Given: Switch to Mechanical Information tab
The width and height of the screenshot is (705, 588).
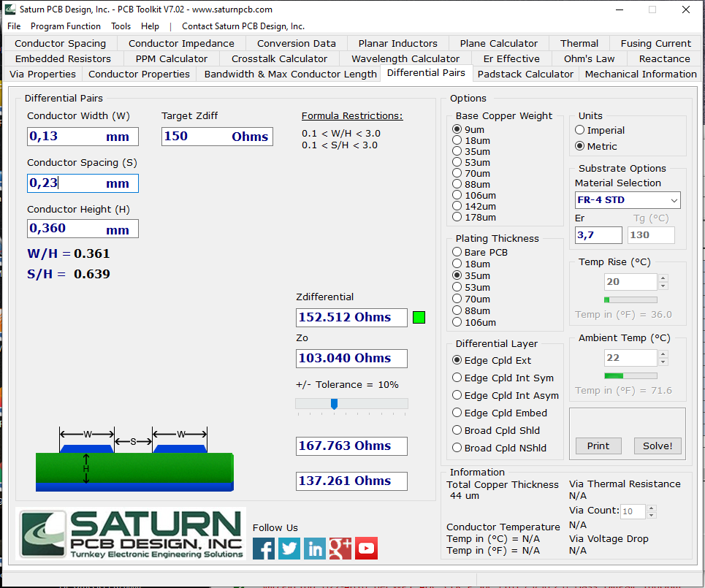Looking at the screenshot, I should [x=641, y=75].
